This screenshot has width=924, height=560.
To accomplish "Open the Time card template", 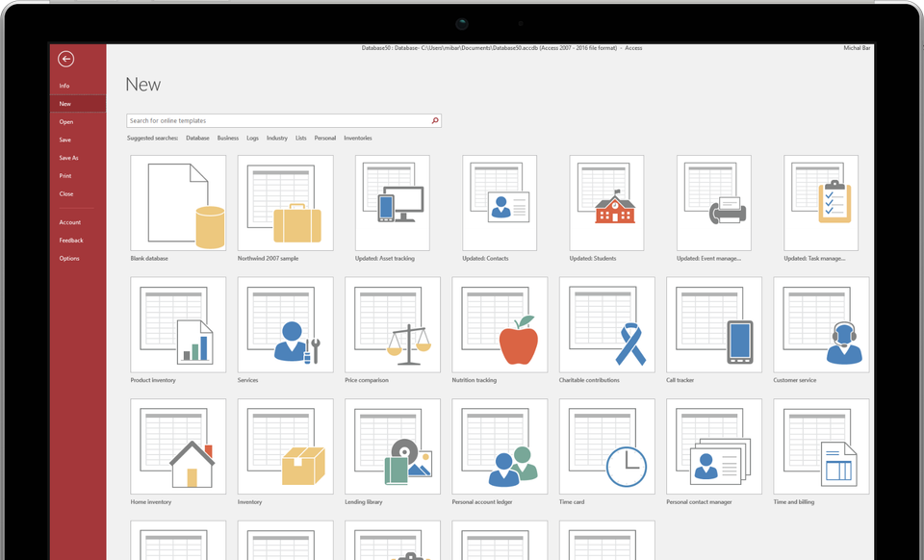I will 606,445.
